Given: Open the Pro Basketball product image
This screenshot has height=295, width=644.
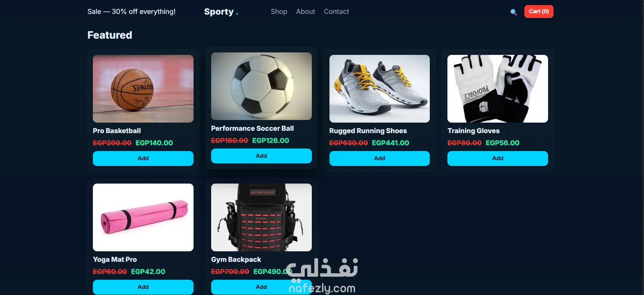Looking at the screenshot, I should (143, 89).
